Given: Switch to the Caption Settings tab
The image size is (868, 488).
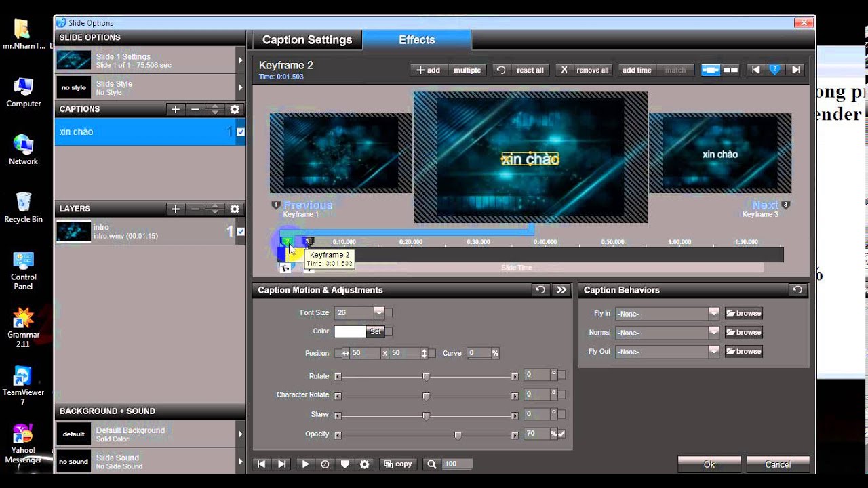Looking at the screenshot, I should pos(307,40).
